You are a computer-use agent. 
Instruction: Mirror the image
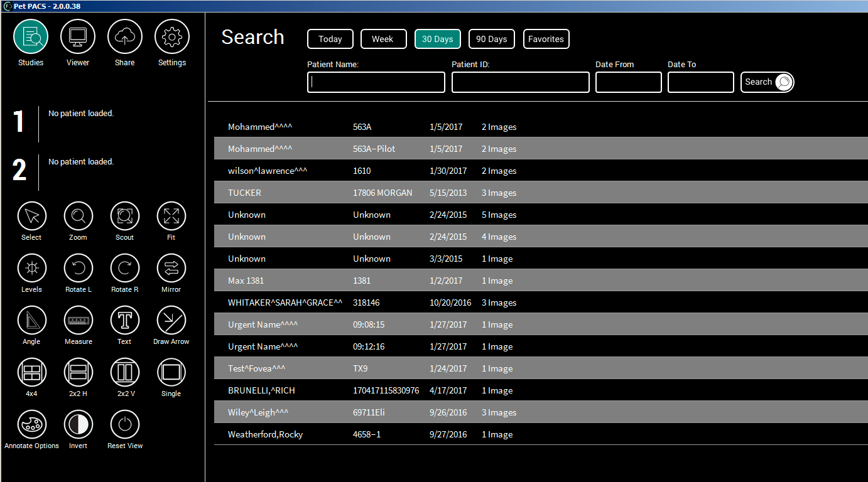171,269
